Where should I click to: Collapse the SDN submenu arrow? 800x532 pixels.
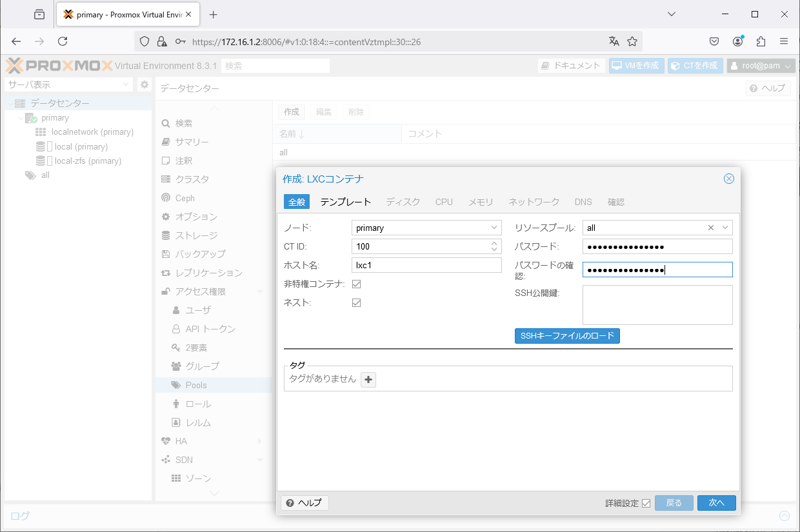260,460
